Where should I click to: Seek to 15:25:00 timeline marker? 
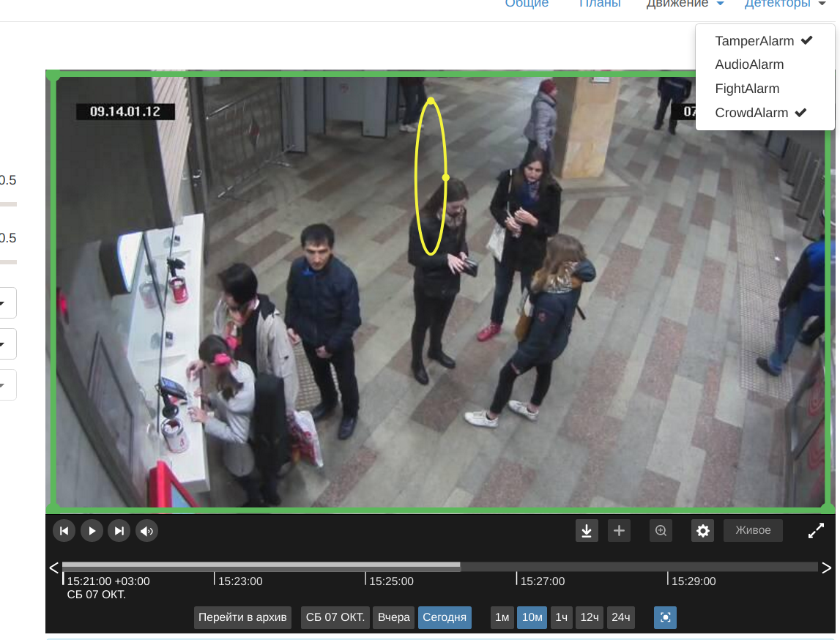pos(391,581)
